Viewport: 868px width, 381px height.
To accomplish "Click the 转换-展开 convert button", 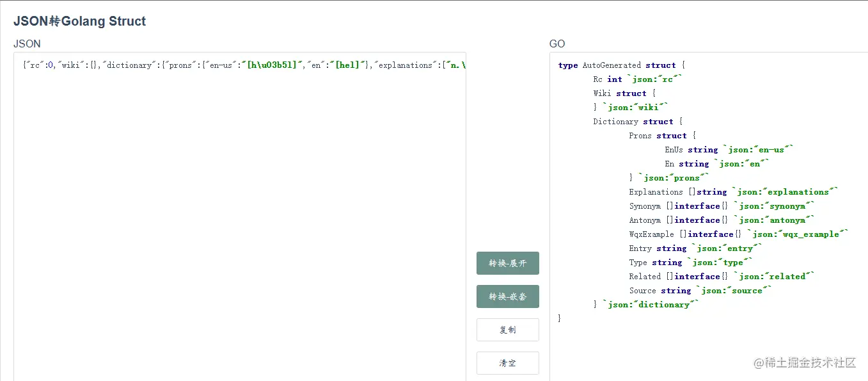I will (x=507, y=263).
